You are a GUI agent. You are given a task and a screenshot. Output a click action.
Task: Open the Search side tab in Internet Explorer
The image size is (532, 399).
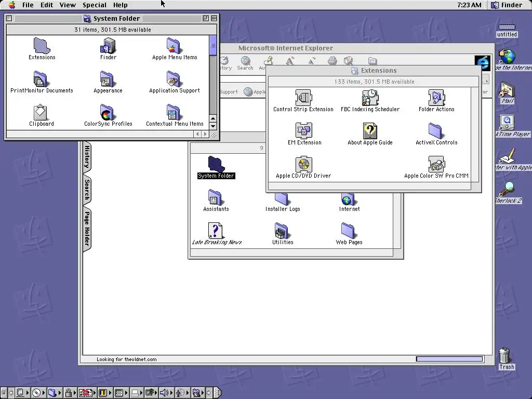coord(87,190)
